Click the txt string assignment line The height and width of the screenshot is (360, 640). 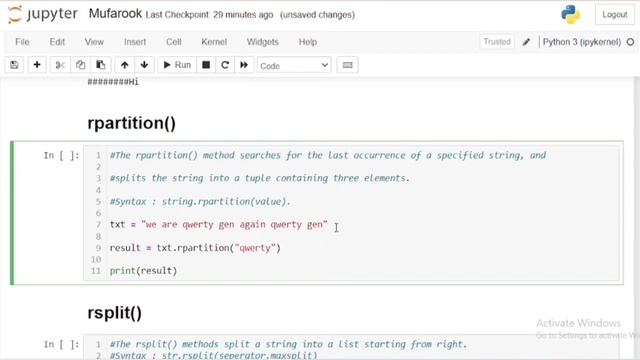point(218,224)
